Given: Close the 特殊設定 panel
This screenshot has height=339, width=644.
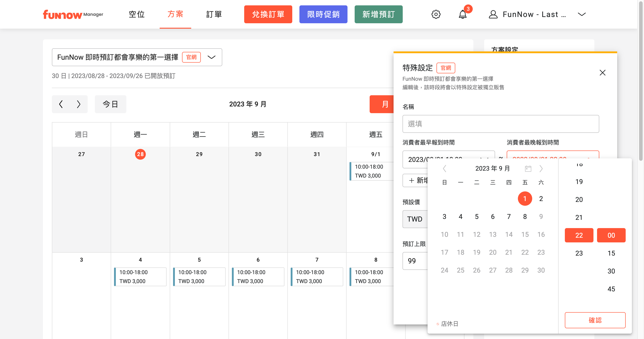Looking at the screenshot, I should [602, 73].
